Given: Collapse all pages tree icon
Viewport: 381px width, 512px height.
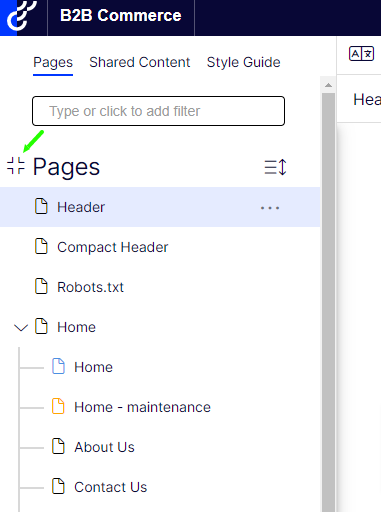Looking at the screenshot, I should pos(16,166).
